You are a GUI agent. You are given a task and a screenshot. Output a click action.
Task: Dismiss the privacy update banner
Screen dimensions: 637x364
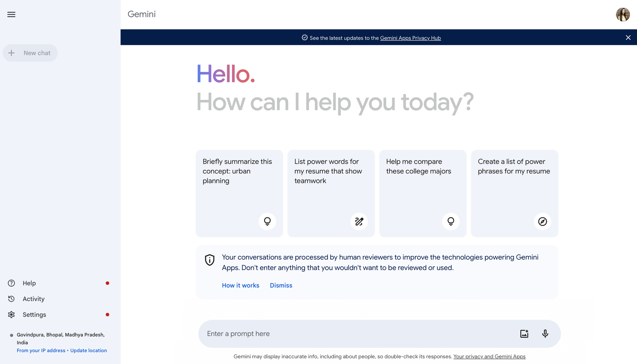click(x=628, y=38)
